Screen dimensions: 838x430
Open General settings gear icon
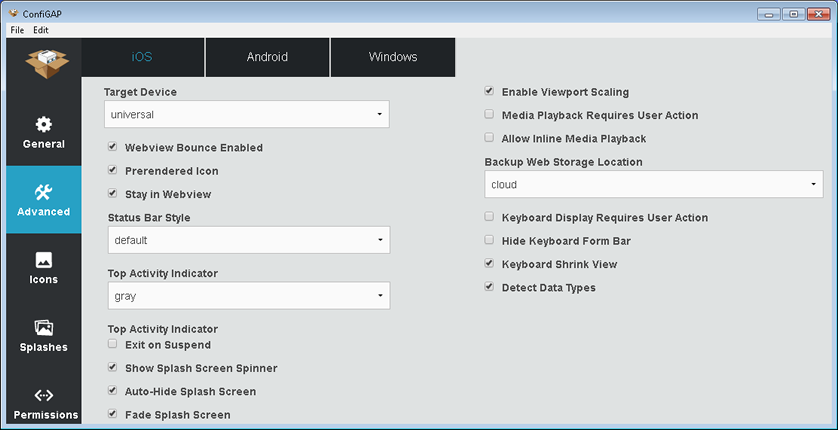pyautogui.click(x=44, y=124)
